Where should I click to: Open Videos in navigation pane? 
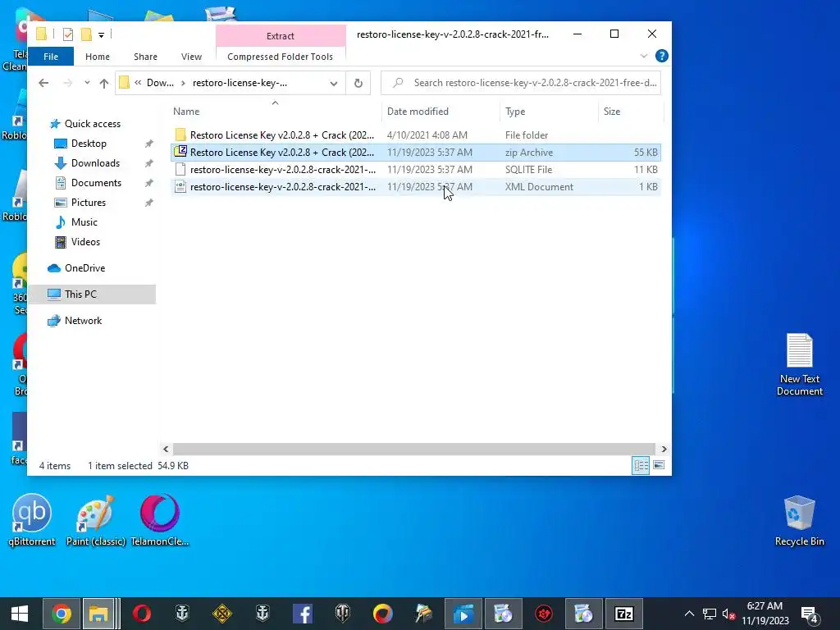(x=85, y=242)
